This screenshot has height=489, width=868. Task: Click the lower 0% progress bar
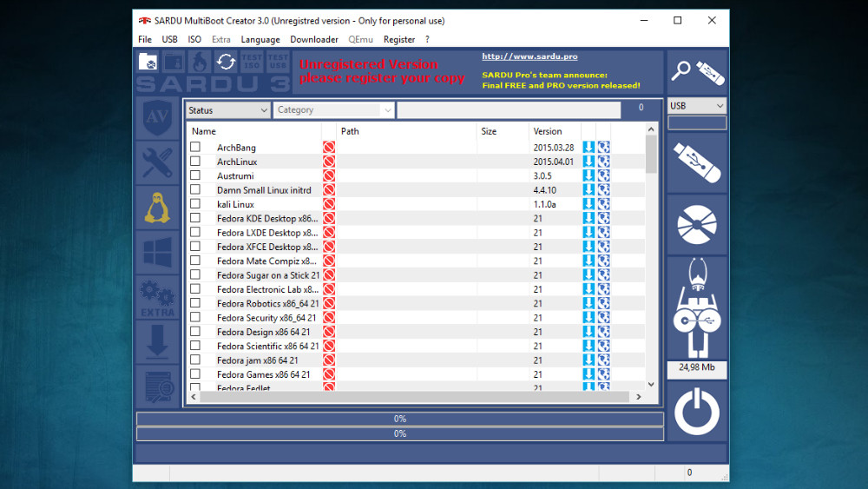[400, 433]
